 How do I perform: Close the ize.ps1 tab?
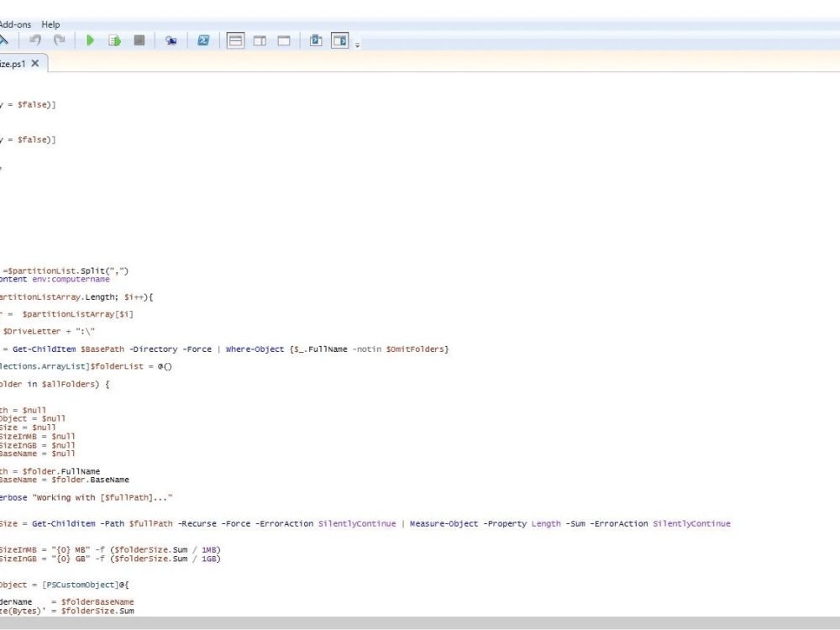[34, 63]
